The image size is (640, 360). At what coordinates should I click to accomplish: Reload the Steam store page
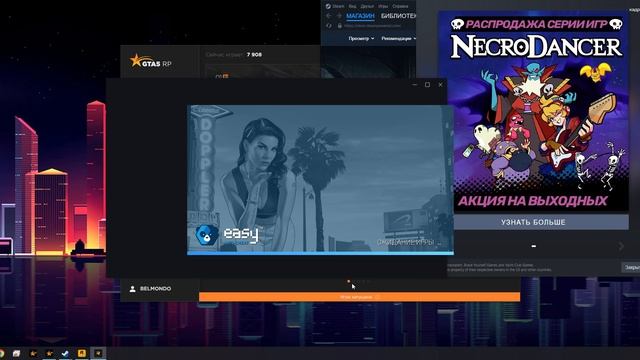point(329,26)
